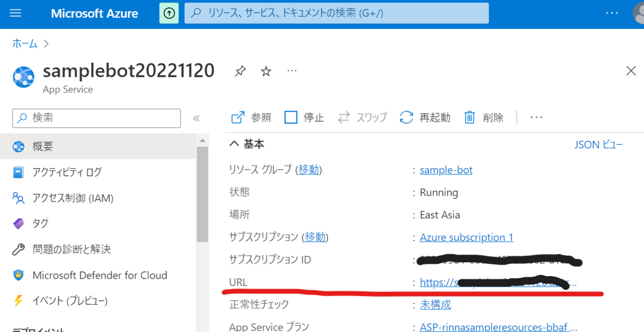Viewport: 644px width, 332px height.
Task: Click the App Service subtitle text
Action: click(x=68, y=90)
